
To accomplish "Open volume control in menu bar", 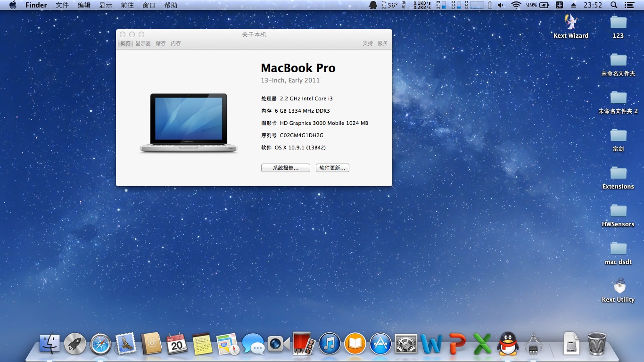I will pos(501,5).
